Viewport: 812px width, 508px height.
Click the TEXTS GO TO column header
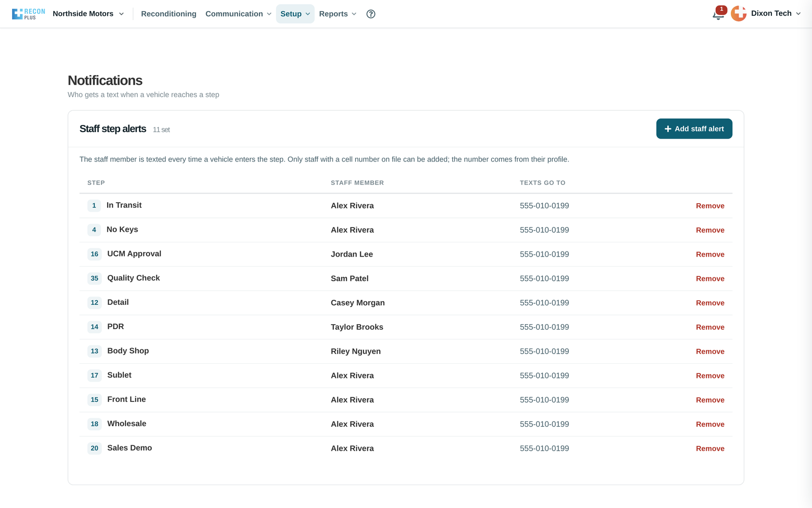[x=543, y=183]
